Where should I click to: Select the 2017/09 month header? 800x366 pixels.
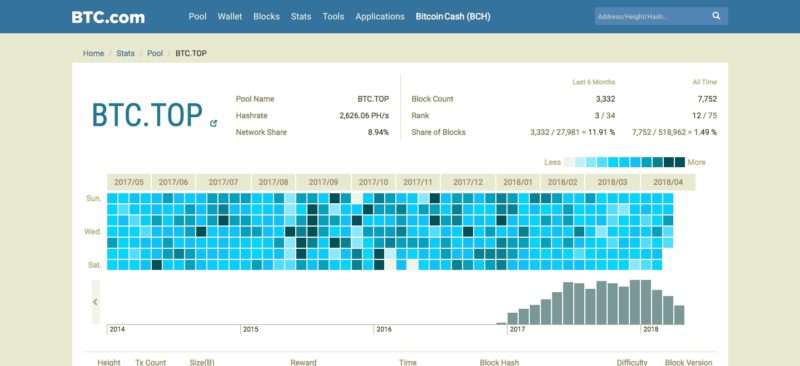(x=323, y=182)
